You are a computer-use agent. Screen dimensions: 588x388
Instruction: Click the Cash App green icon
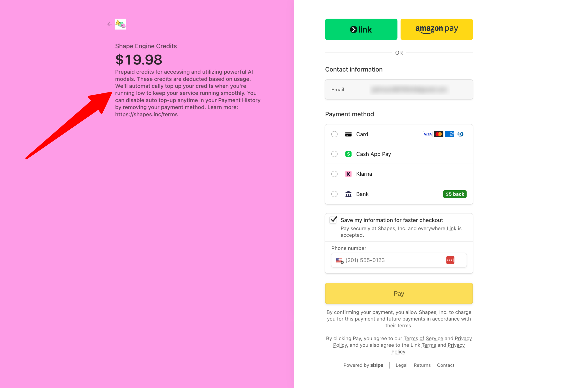point(348,154)
